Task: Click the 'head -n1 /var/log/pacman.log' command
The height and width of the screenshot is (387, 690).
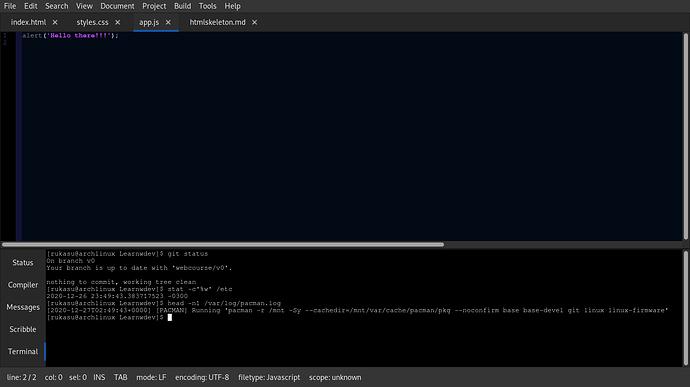Action: click(x=224, y=303)
